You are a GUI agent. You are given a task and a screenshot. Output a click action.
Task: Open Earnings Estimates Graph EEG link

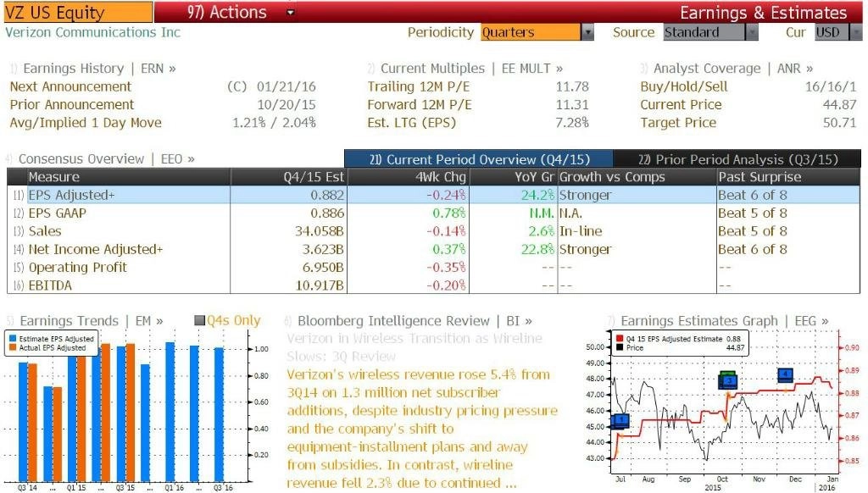(x=725, y=321)
